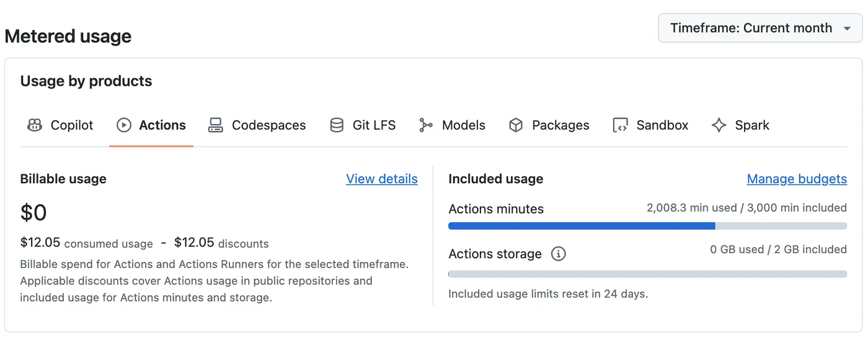Click '2,008.3 min used / 3,000 min included'
The image size is (868, 337).
[x=746, y=208]
